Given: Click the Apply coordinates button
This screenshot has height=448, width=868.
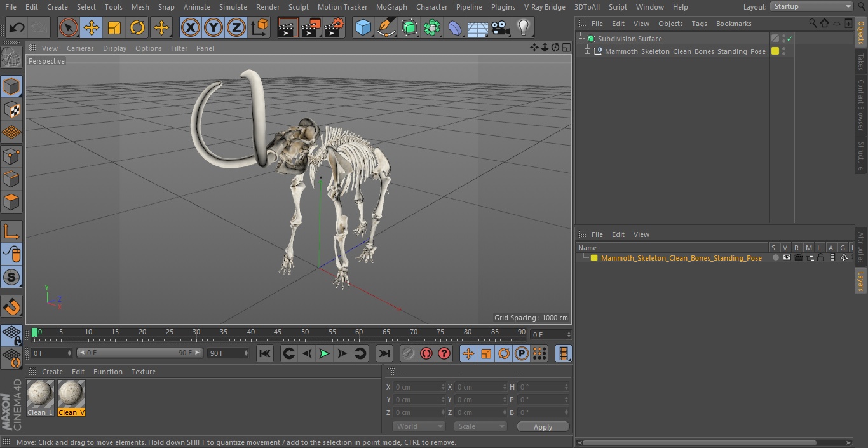Looking at the screenshot, I should [x=543, y=426].
